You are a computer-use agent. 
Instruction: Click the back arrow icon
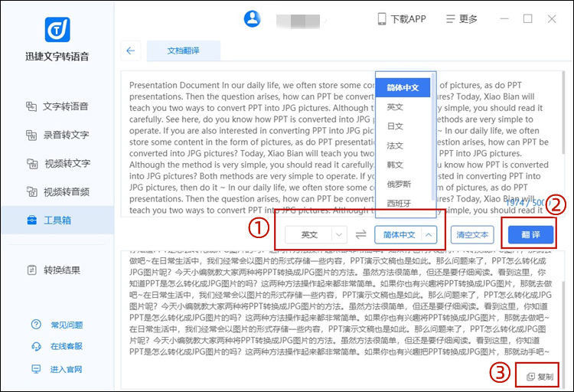[x=130, y=51]
